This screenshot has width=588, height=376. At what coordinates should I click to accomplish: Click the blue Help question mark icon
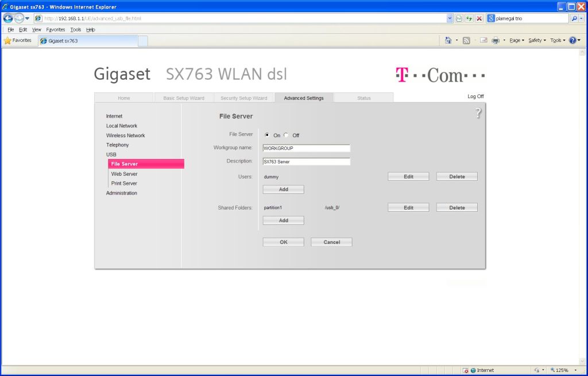tap(572, 40)
